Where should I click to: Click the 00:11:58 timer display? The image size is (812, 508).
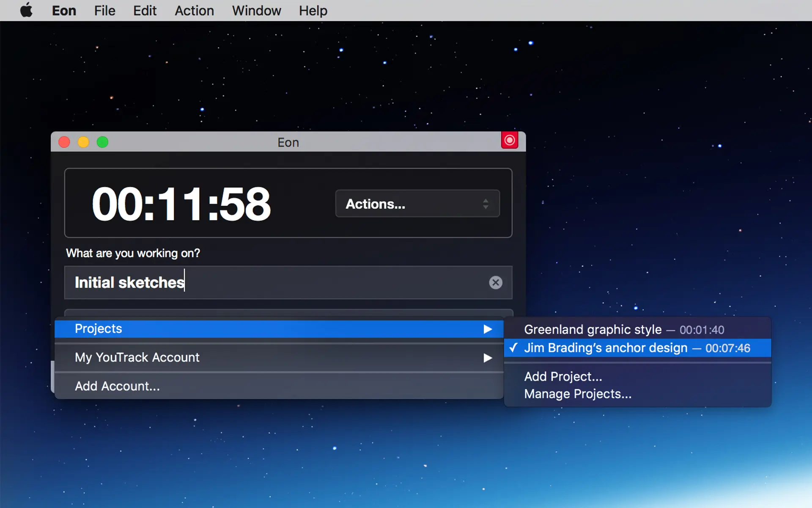coord(181,204)
